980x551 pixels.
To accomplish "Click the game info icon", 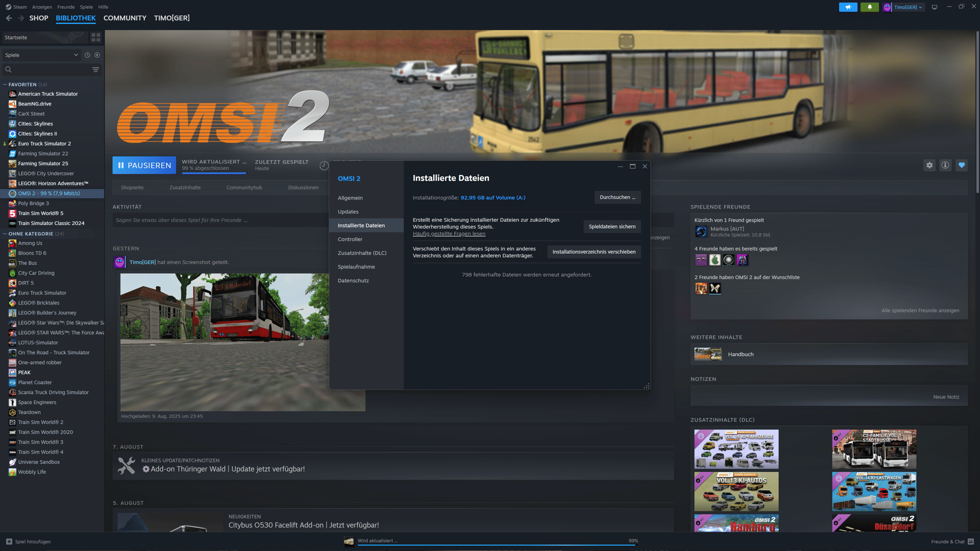I will click(945, 165).
